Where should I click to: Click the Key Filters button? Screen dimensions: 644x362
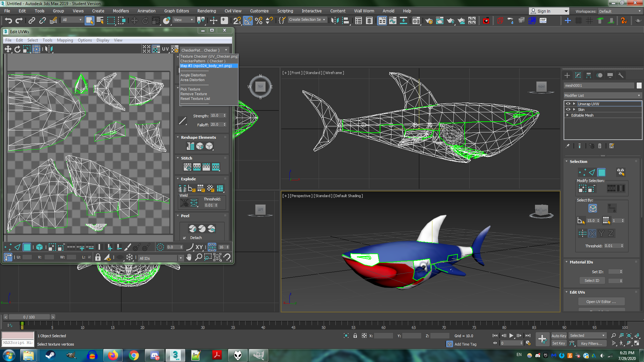pos(591,344)
